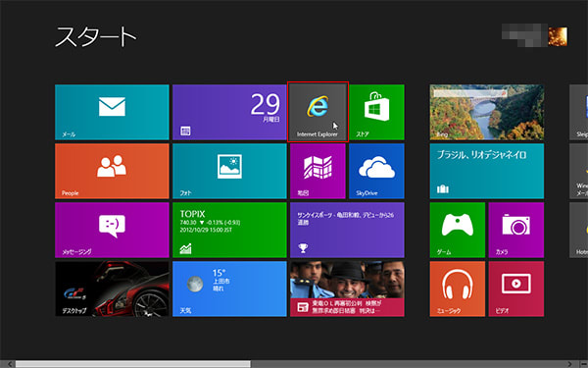Open the Store tile
Screen dimensions: 588x368
coord(376,112)
